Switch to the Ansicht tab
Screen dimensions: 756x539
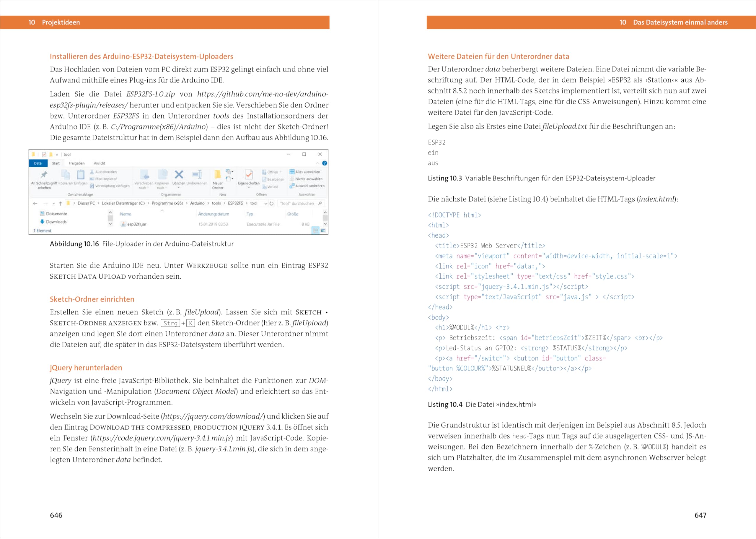point(100,163)
